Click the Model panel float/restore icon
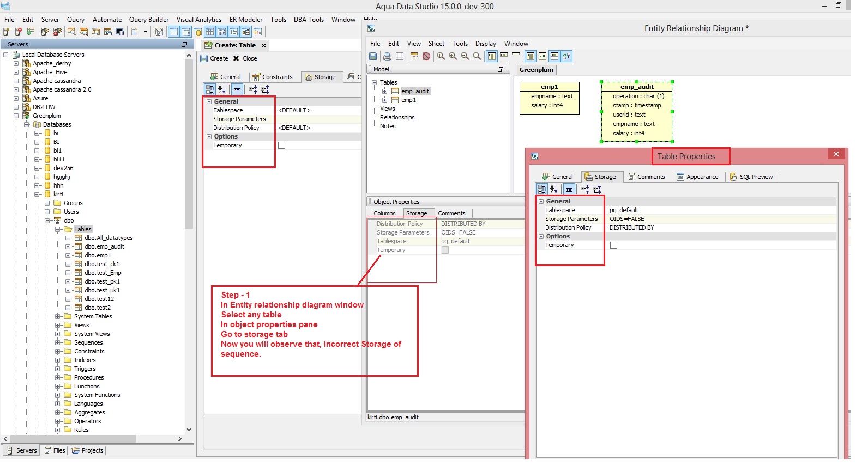868x469 pixels. tap(501, 70)
